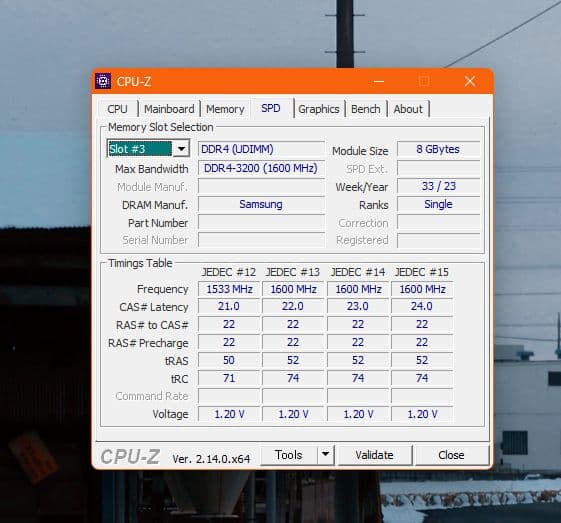Click the 33 / 23 week/year value
The height and width of the screenshot is (523, 561).
pos(438,186)
